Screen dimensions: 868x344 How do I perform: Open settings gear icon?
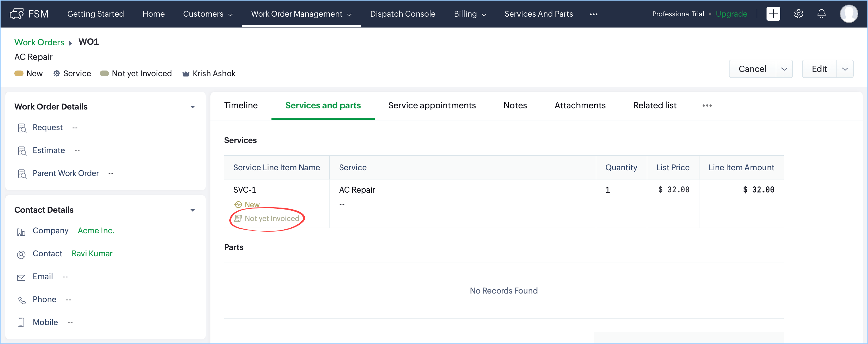(798, 14)
